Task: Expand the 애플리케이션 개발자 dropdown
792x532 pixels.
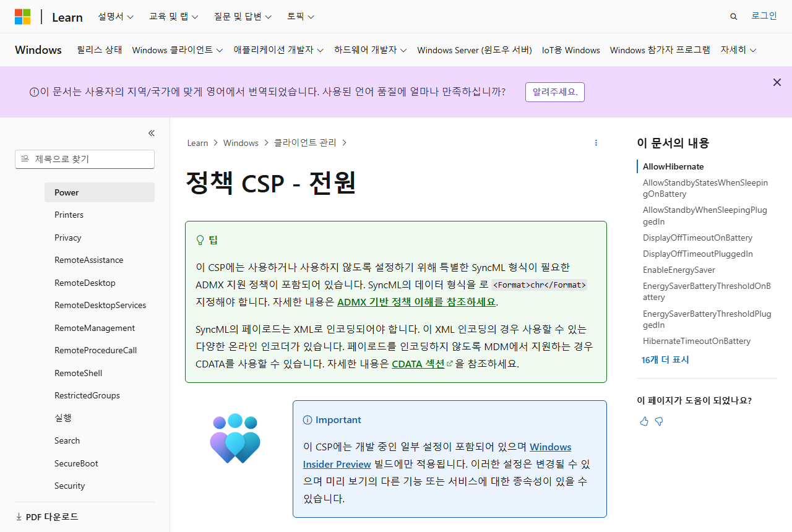Action: pyautogui.click(x=278, y=50)
